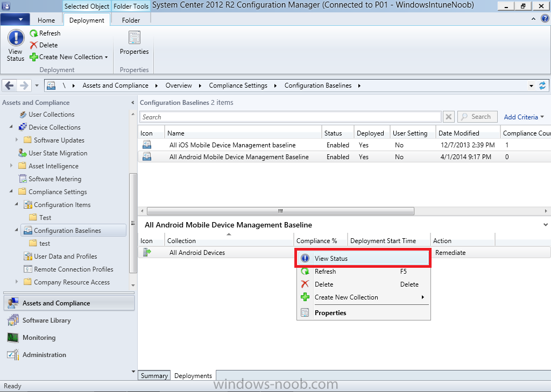Clear search with the X button
The height and width of the screenshot is (392, 551).
449,117
